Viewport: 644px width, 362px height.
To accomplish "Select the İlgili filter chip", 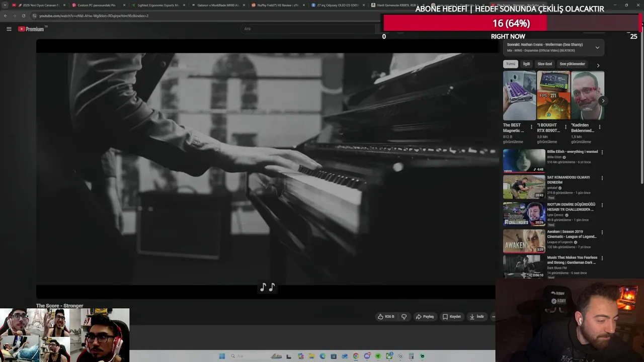I will [526, 64].
